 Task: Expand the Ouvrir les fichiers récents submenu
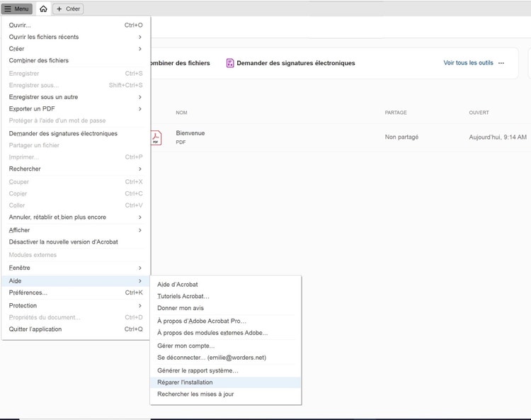75,37
